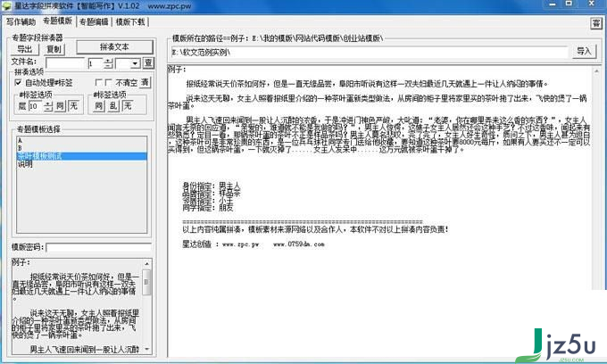Maximize the window from the title bar
The height and width of the screenshot is (364, 607).
click(x=570, y=4)
